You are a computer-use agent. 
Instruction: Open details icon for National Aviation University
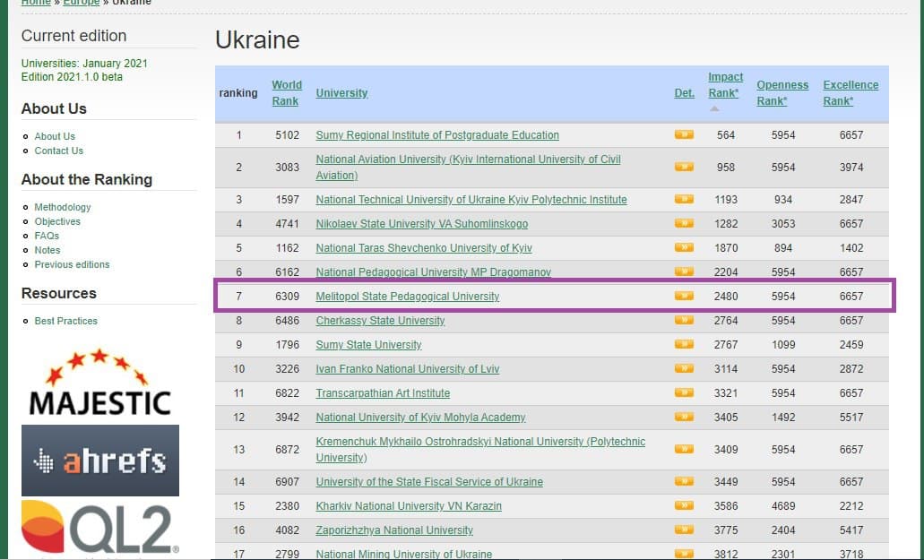click(684, 167)
